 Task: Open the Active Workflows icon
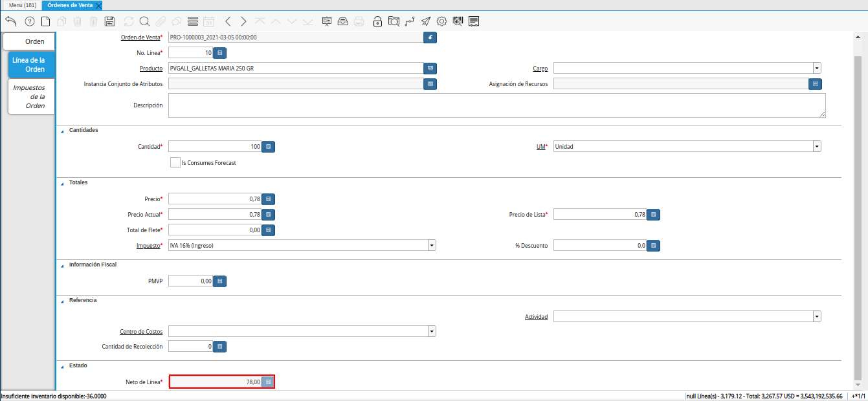[410, 21]
